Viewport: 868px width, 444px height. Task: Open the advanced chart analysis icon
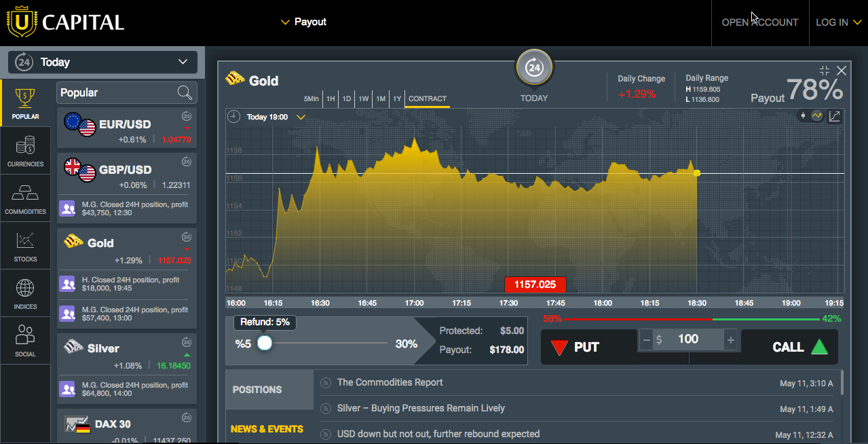pos(835,116)
